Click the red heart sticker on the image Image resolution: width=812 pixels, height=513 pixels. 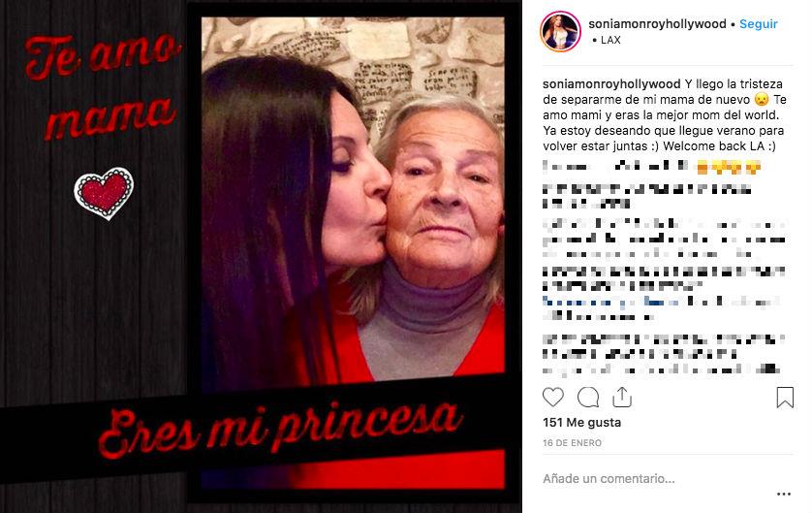coord(104,193)
